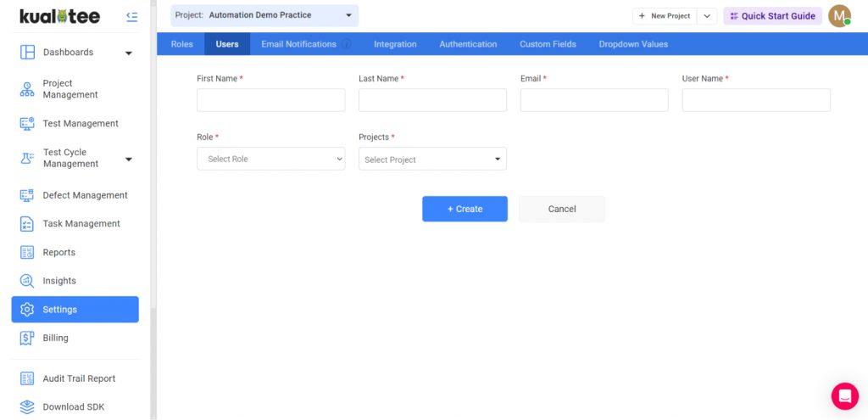Click the Email Notifications info icon
868x420 pixels.
coord(347,44)
